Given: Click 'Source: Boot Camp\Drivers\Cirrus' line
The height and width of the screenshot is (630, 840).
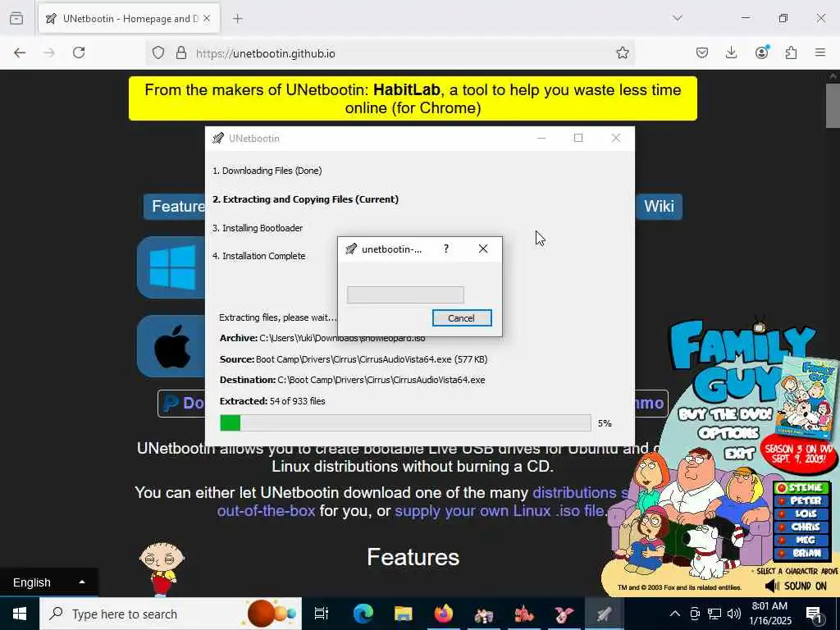Looking at the screenshot, I should (x=354, y=359).
